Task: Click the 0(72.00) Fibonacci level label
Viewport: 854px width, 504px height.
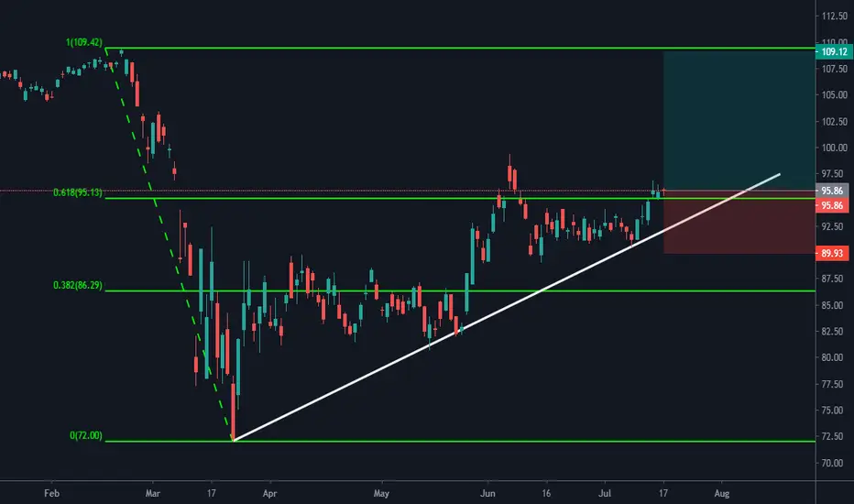Action: tap(85, 435)
